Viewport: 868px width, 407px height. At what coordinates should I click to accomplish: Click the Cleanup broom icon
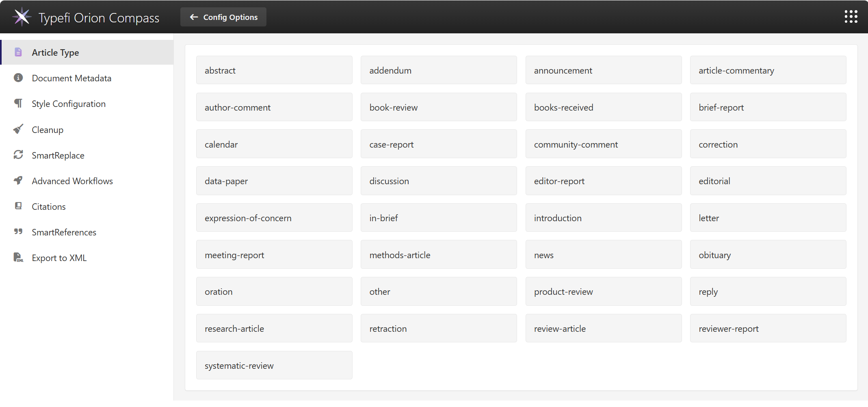click(18, 129)
